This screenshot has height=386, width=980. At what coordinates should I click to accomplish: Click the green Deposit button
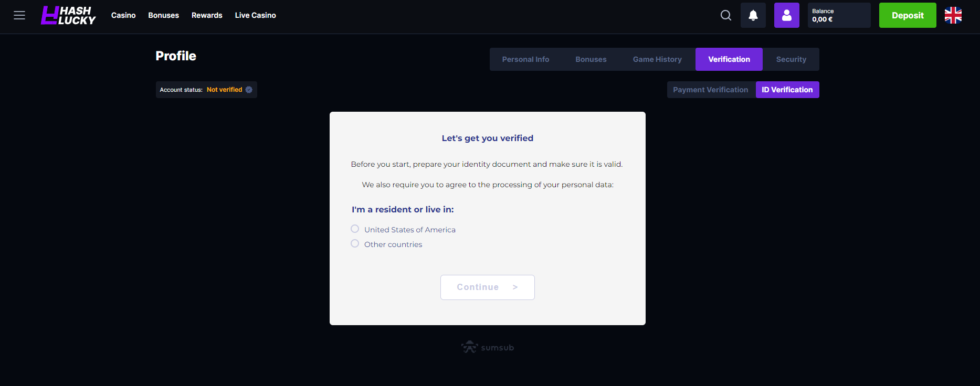pos(908,15)
